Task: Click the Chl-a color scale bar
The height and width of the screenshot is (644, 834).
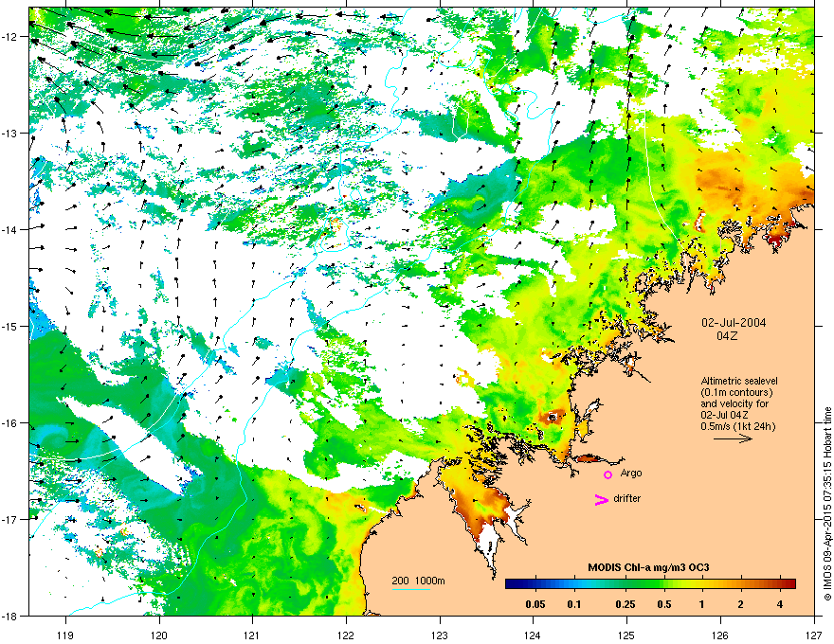Action: (x=650, y=583)
